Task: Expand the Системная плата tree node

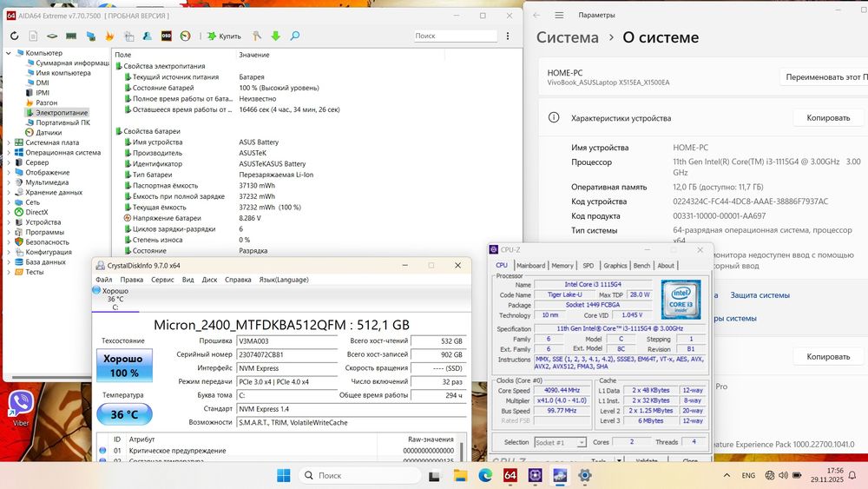Action: 9,142
